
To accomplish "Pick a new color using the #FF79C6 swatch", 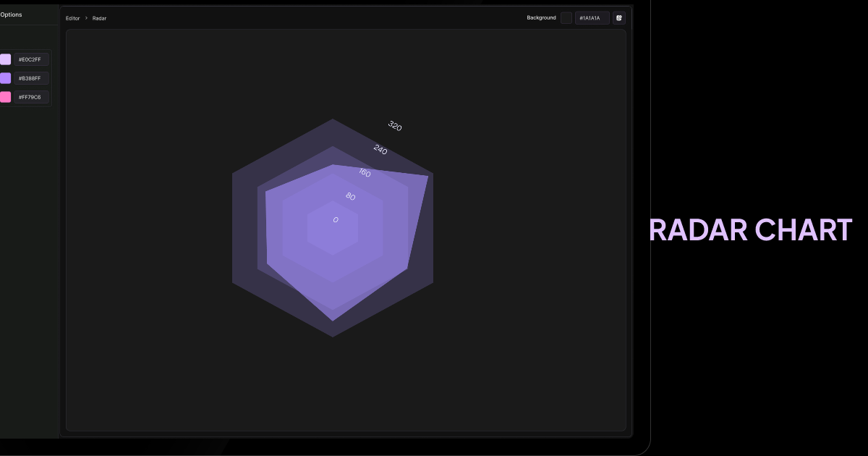I will point(6,97).
